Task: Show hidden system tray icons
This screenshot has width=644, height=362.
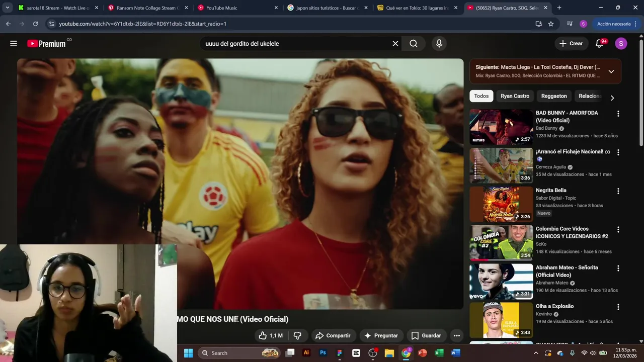Action: pyautogui.click(x=536, y=353)
